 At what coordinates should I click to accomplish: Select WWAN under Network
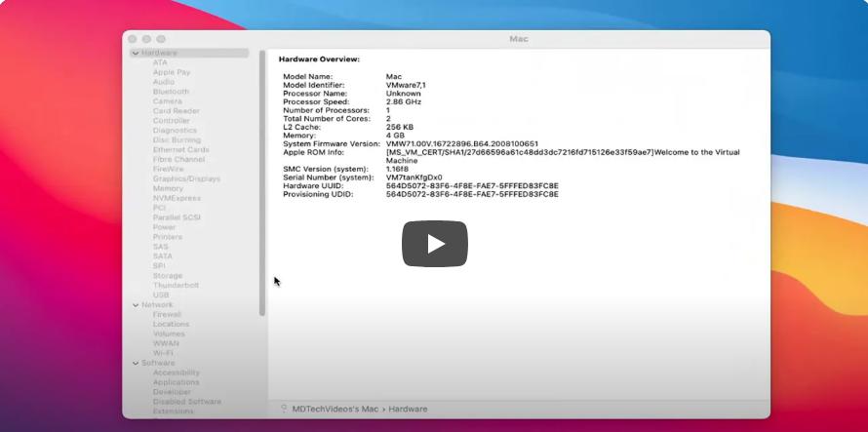(x=166, y=343)
